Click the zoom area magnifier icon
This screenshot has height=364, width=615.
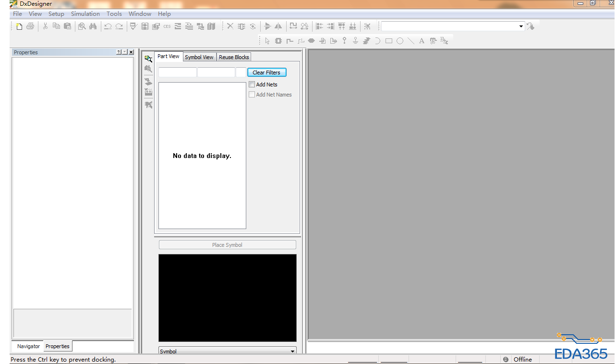[82, 26]
